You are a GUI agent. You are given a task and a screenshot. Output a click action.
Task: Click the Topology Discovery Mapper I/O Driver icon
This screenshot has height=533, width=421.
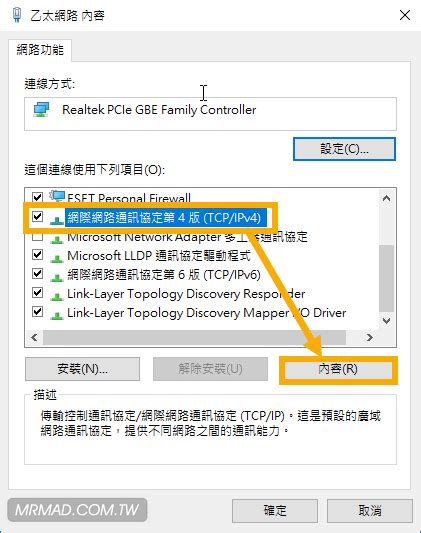[x=57, y=315]
